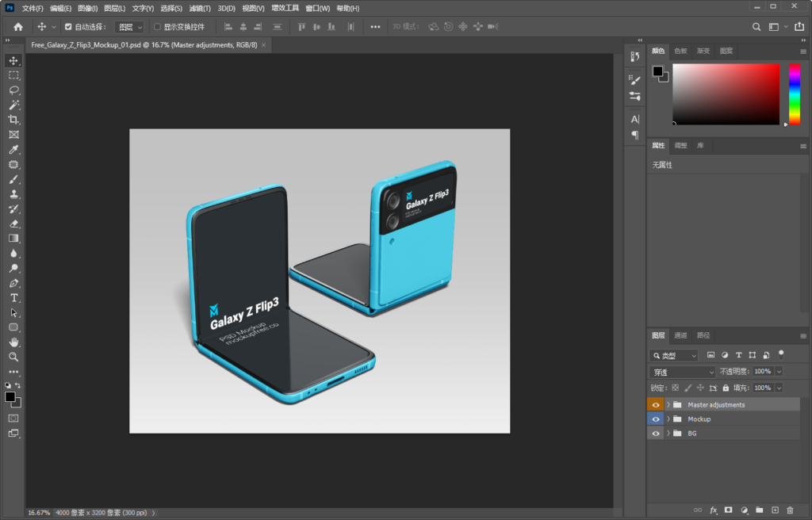Open the 穿透 blend mode dropdown
Viewport: 812px width, 520px height.
[682, 372]
